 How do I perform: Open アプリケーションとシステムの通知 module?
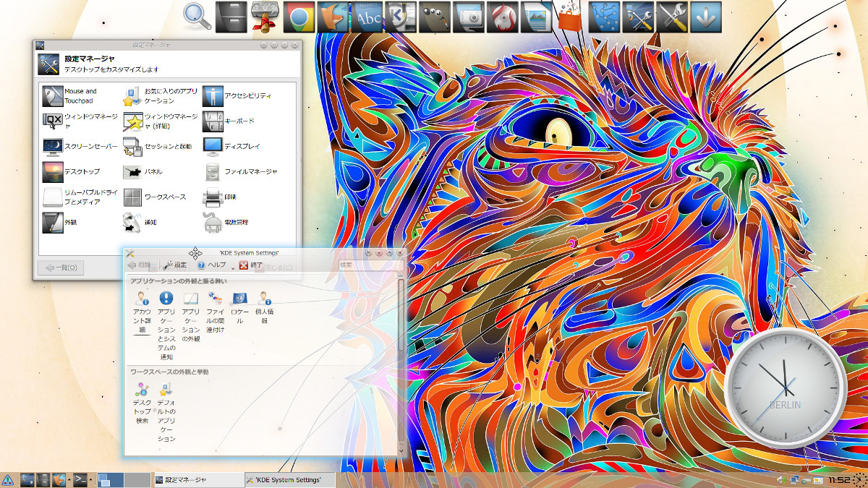(166, 324)
